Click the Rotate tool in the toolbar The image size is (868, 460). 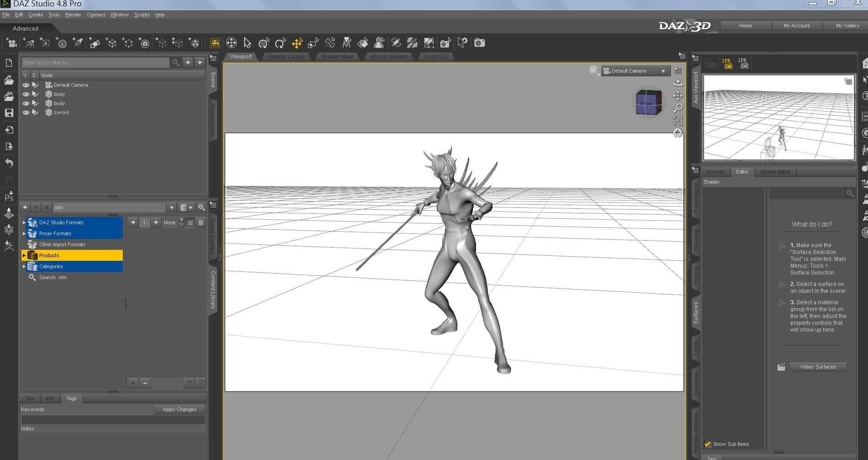(x=280, y=43)
